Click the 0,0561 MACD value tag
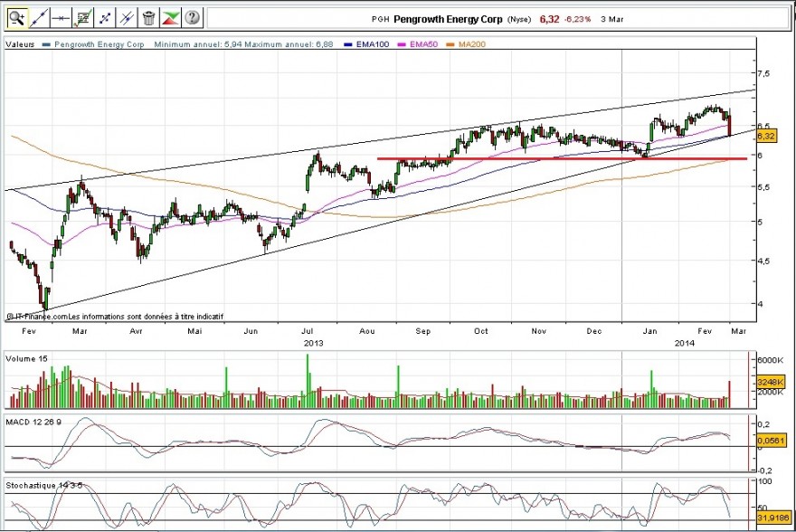The height and width of the screenshot is (532, 796). coord(771,441)
